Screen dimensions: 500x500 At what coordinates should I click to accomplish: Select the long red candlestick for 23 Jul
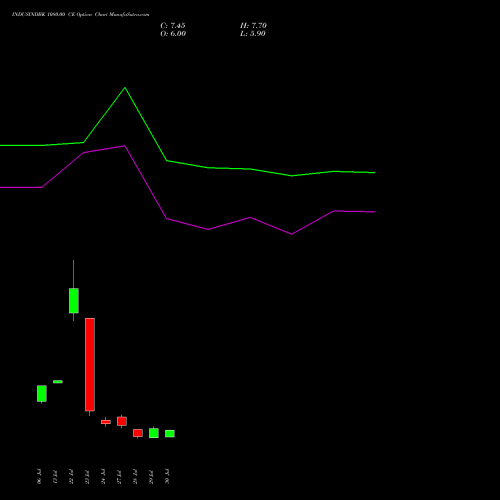point(90,365)
